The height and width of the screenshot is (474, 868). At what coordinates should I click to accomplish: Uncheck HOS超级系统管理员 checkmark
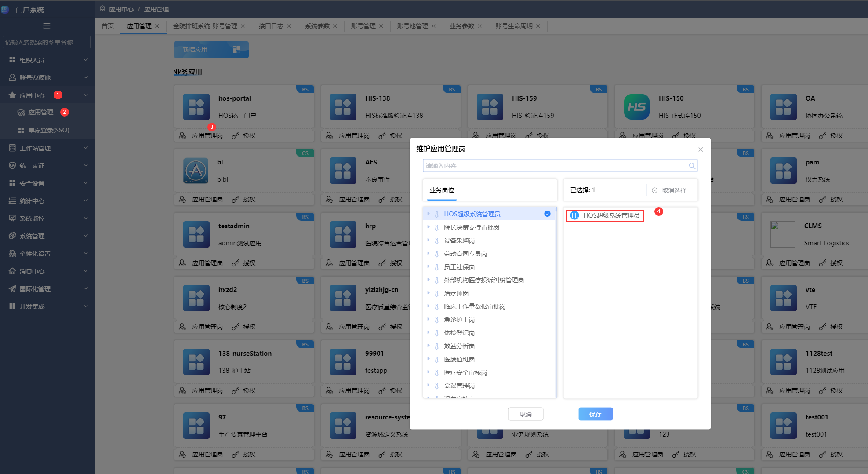[x=547, y=214]
